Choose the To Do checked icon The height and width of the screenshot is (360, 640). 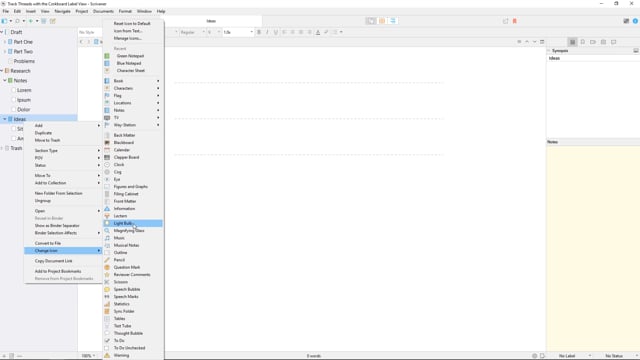pyautogui.click(x=133, y=341)
